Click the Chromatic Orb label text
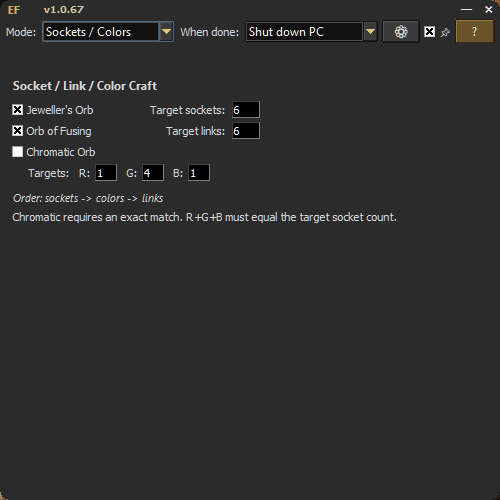 (61, 152)
